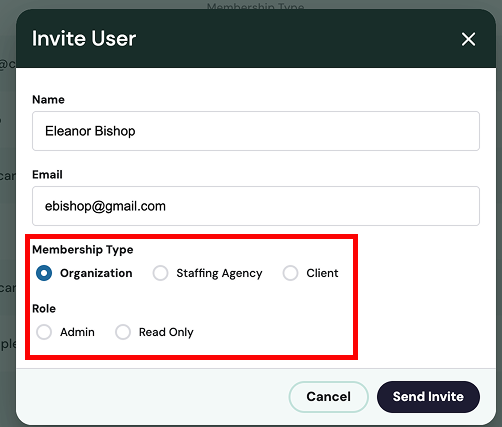Screen dimensions: 502x427
Task: Select the Admin role radio circle
Action: click(x=44, y=332)
